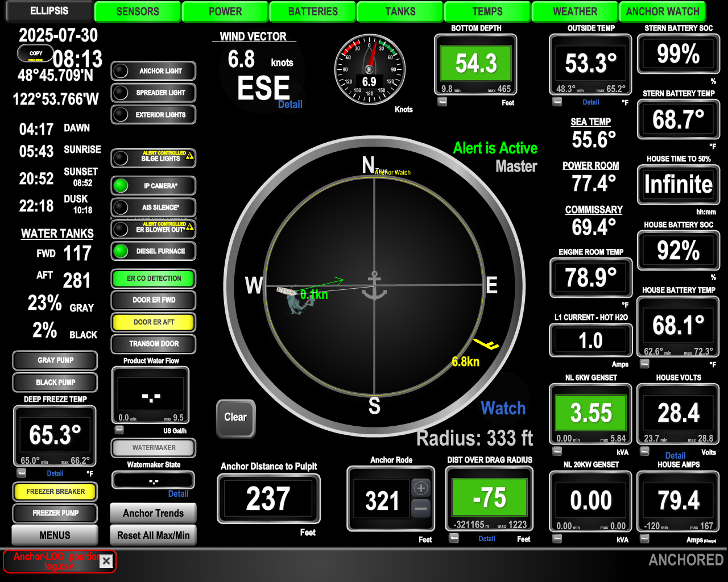The width and height of the screenshot is (728, 582).
Task: Reset Bottom Depth min/max icon
Action: 442,102
